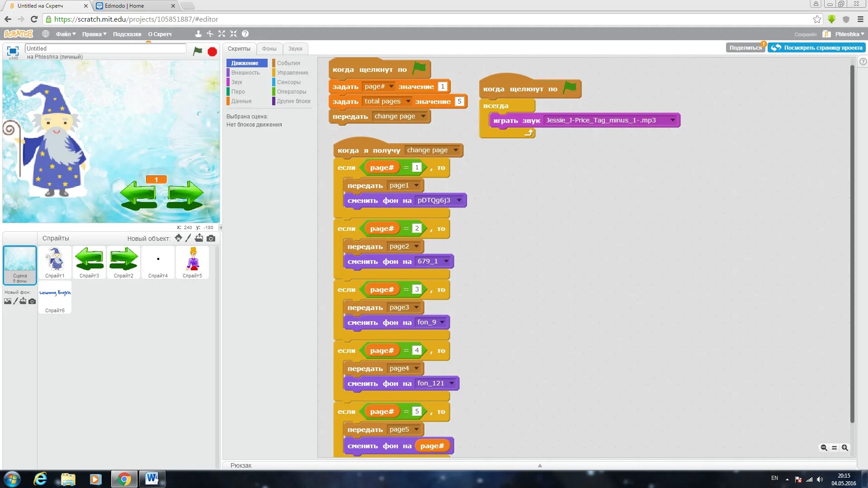Open the Файл menu
Viewport: 868px width, 488px height.
[x=66, y=34]
